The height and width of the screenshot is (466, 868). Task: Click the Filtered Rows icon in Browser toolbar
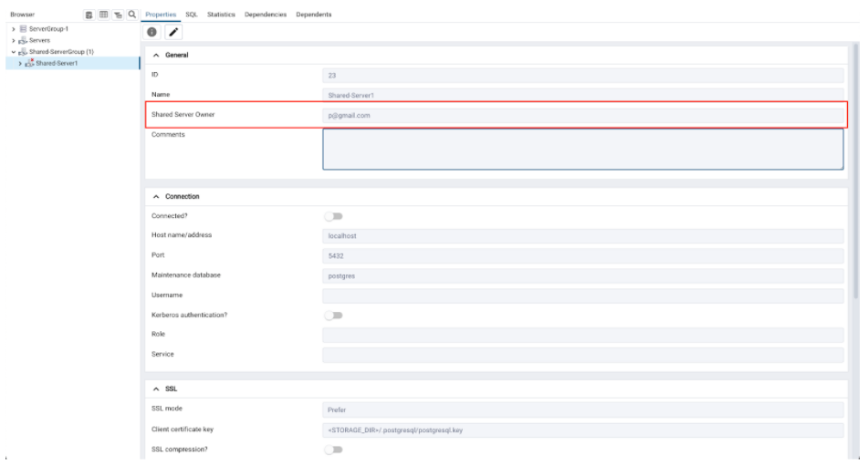click(119, 16)
